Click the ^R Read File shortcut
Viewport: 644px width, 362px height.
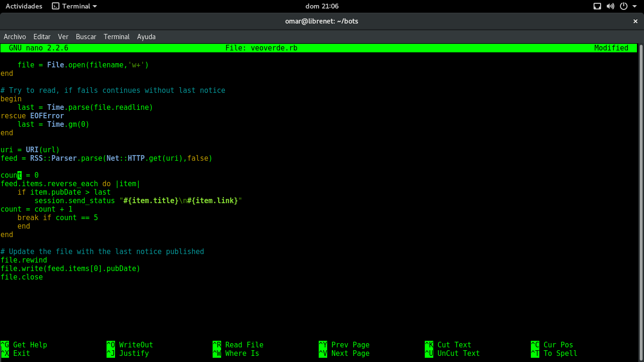tap(238, 345)
